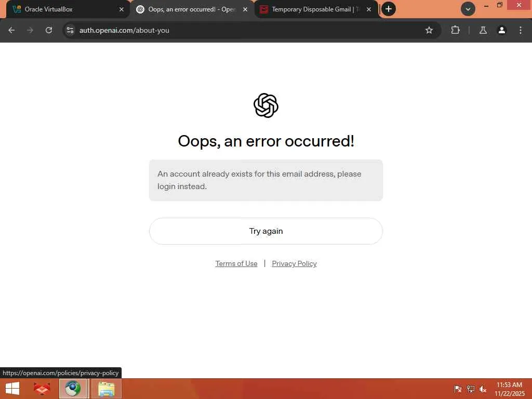
Task: Open the clock showing 11:53 AM
Action: [x=509, y=389]
